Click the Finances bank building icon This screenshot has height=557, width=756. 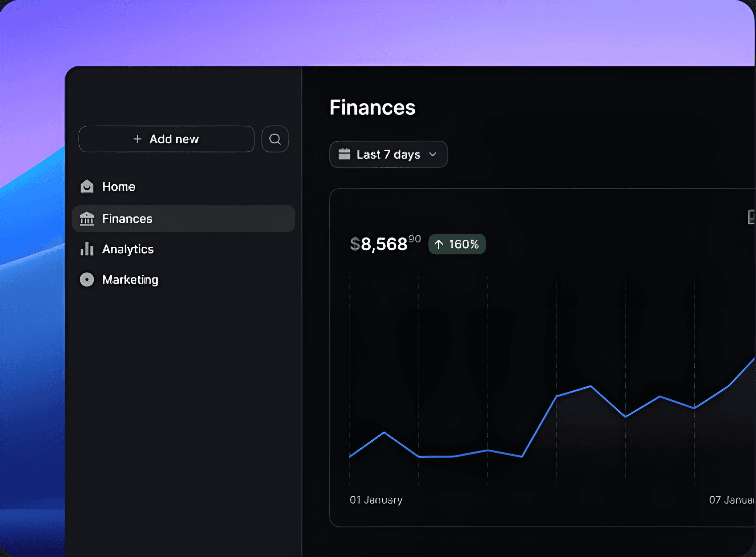click(87, 218)
